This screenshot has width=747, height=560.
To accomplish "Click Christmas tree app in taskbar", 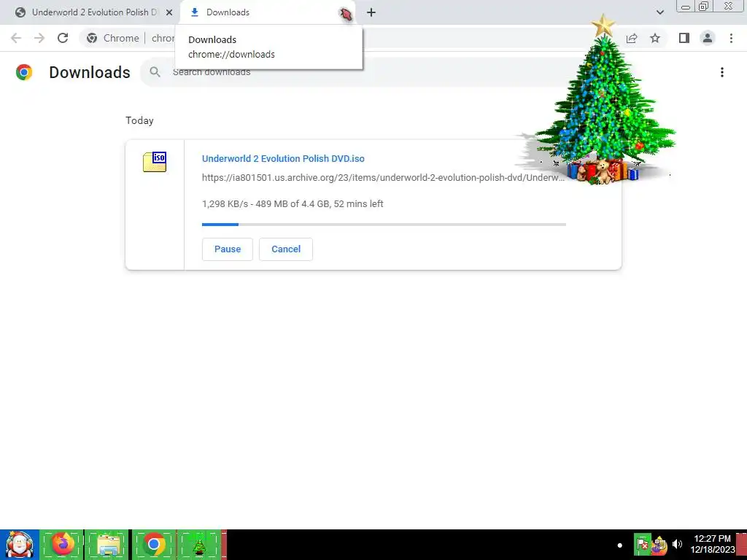I will coord(199,544).
